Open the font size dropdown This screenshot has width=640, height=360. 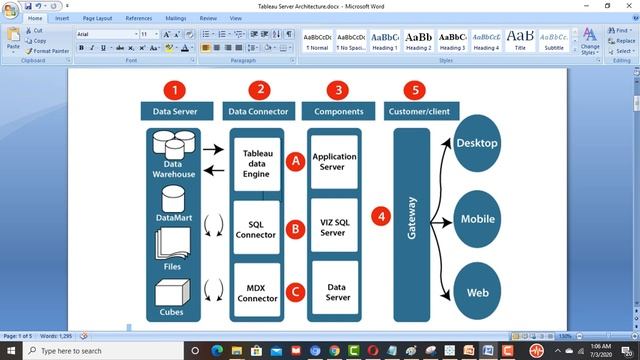point(156,34)
